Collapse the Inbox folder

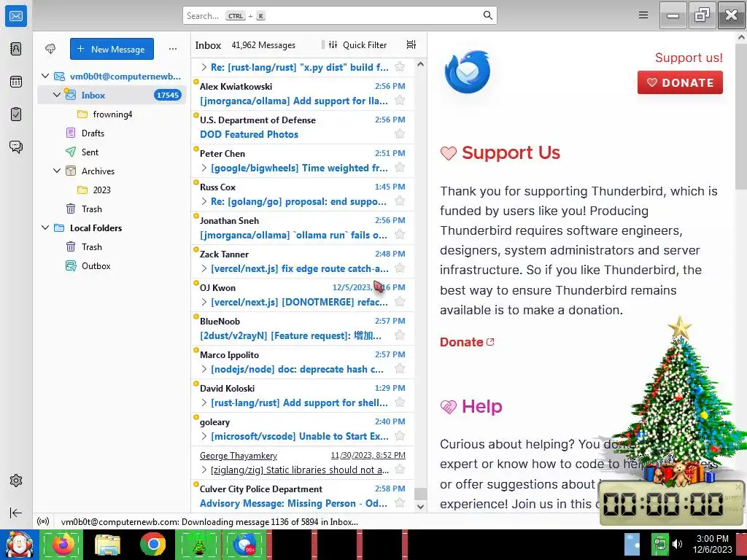[x=57, y=95]
